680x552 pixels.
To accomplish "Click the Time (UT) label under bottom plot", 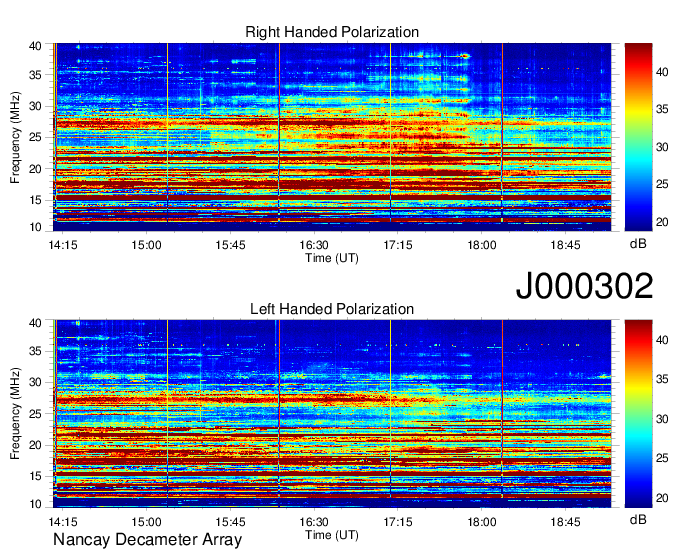I will (x=332, y=535).
